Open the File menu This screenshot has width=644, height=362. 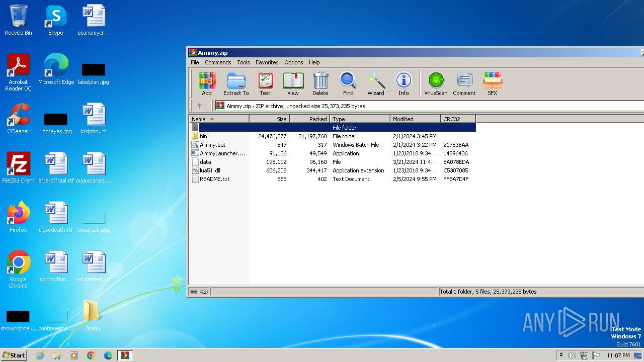coord(195,62)
